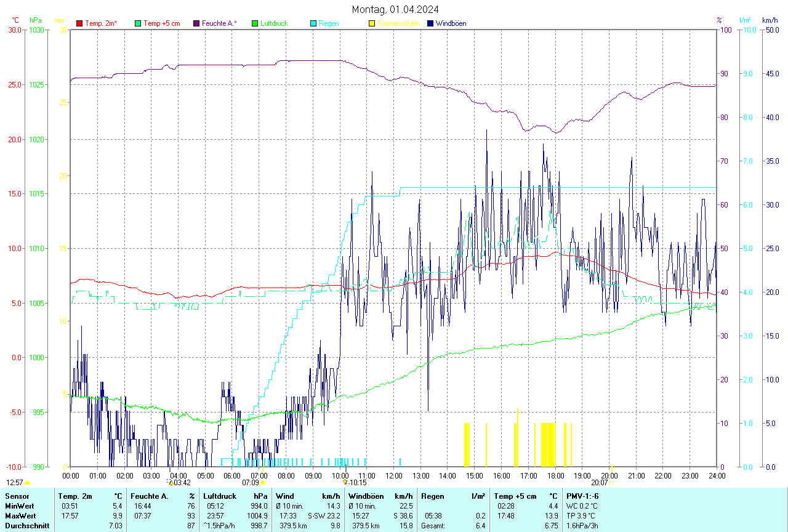This screenshot has width=788, height=532.
Task: Click the sunrise icon beside 07:09
Action: tap(263, 483)
